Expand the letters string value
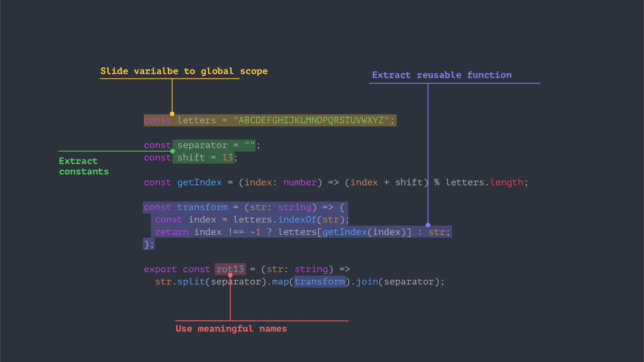The image size is (644, 362). pyautogui.click(x=310, y=119)
